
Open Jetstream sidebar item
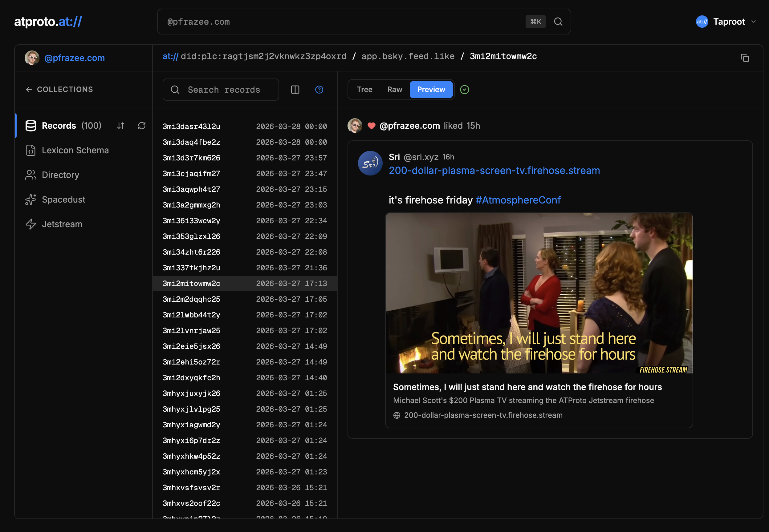pos(62,224)
